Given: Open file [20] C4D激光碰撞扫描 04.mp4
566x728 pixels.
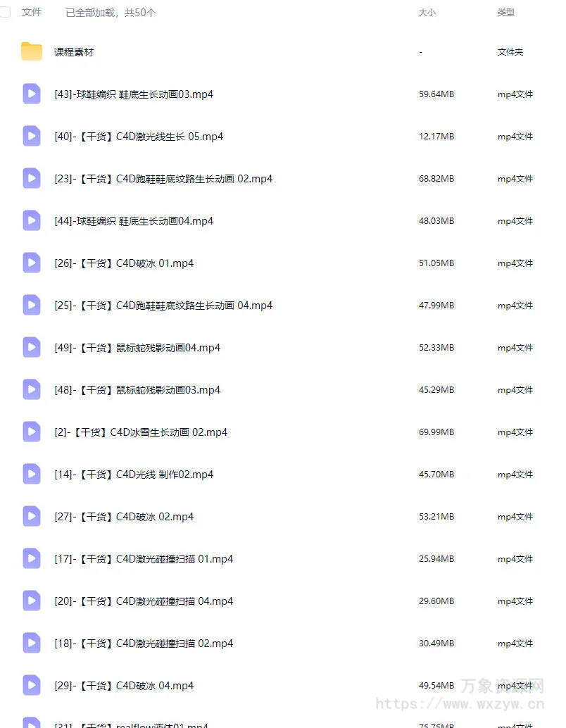Looking at the screenshot, I should (144, 601).
